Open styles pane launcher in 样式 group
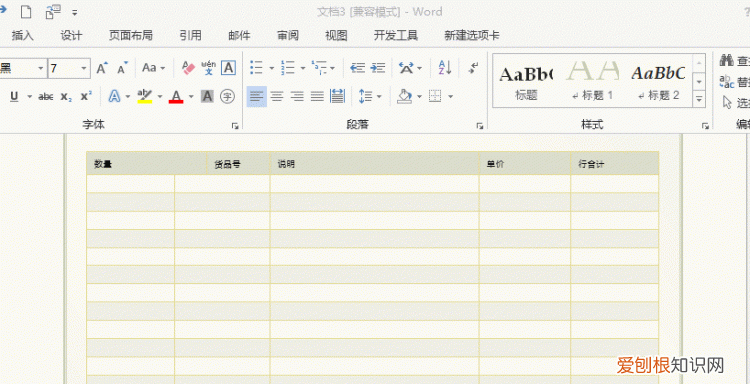The height and width of the screenshot is (384, 750). pyautogui.click(x=705, y=126)
